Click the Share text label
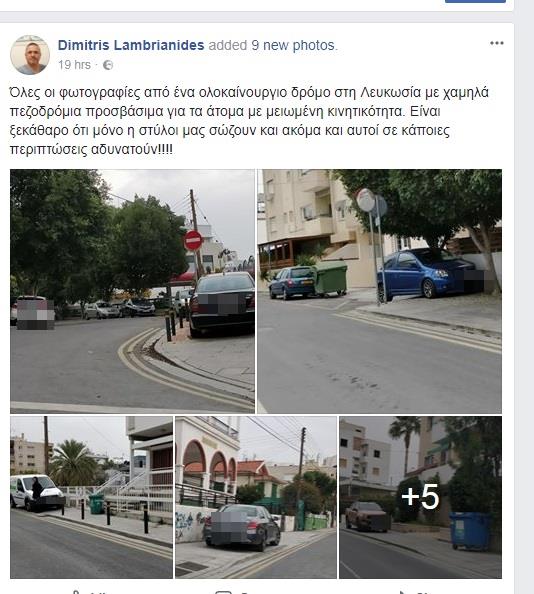Screen dimensions: 534x594 coord(424,592)
